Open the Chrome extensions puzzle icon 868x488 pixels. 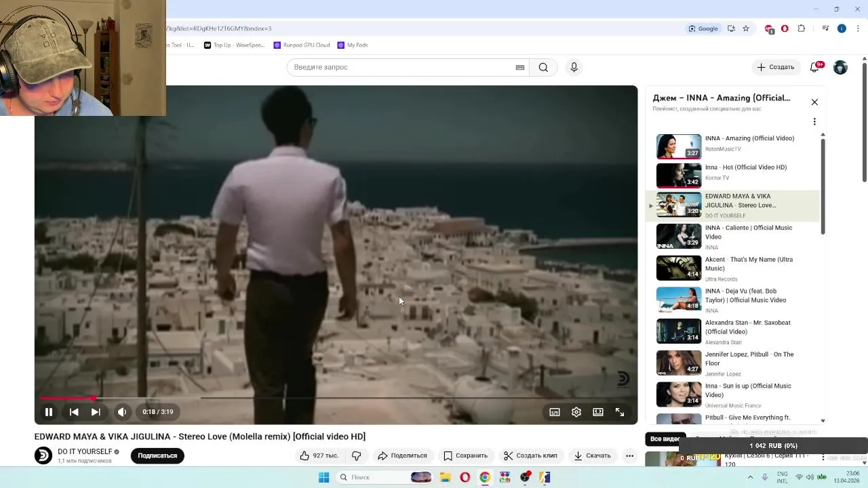(x=802, y=28)
